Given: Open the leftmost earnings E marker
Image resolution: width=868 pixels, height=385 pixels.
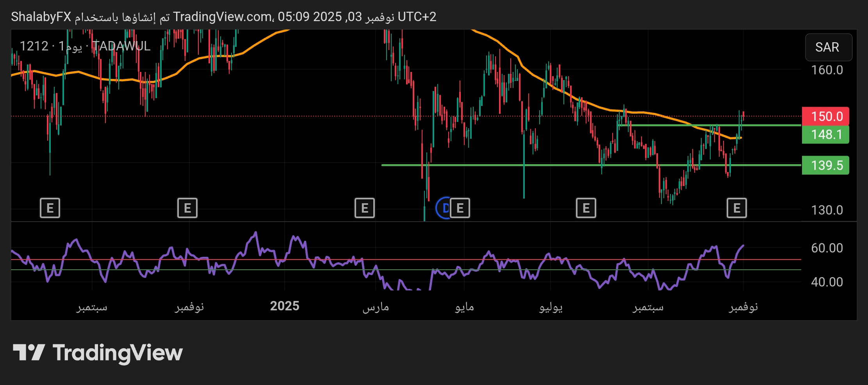Looking at the screenshot, I should (x=50, y=208).
